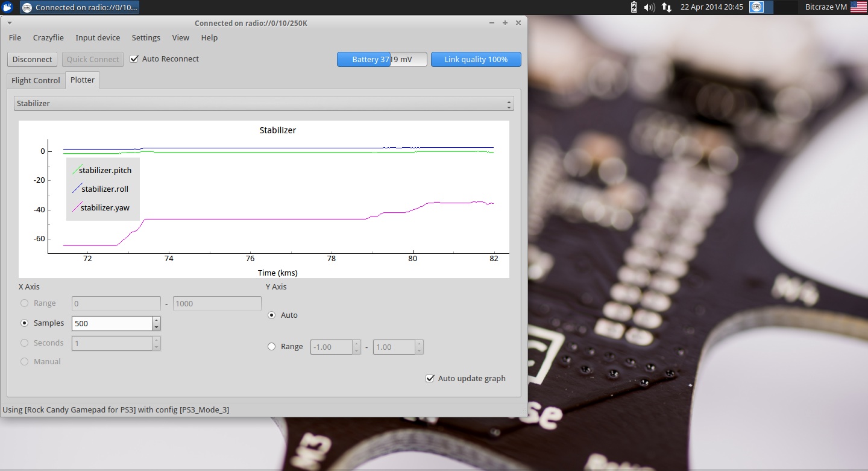Click the Crazyflie window taskbar entry
Image resolution: width=868 pixels, height=471 pixels.
click(x=80, y=7)
